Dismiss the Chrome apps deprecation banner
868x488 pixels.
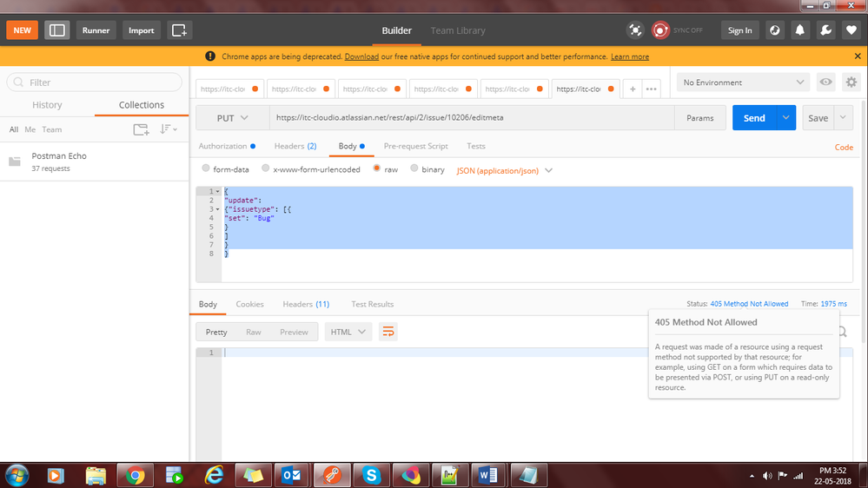(x=858, y=56)
